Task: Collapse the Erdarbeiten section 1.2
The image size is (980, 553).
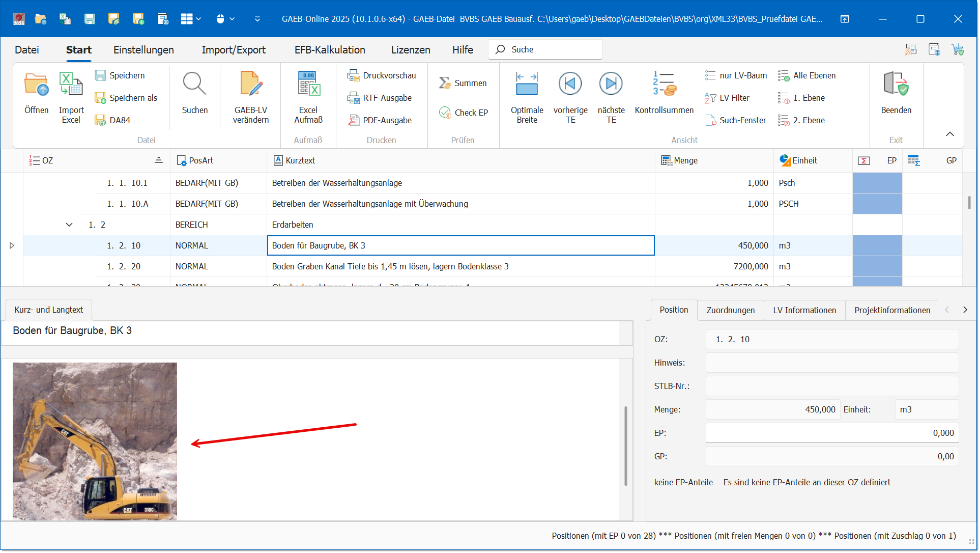Action: click(x=69, y=225)
